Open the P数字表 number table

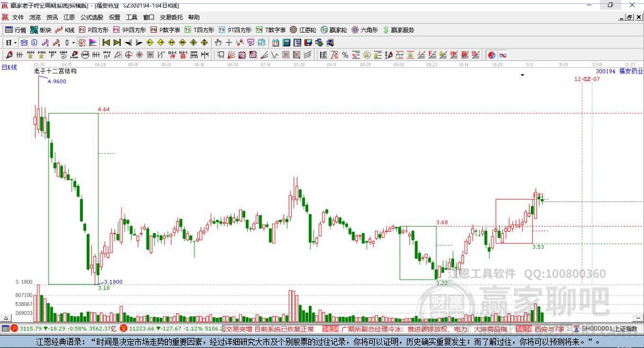165,30
